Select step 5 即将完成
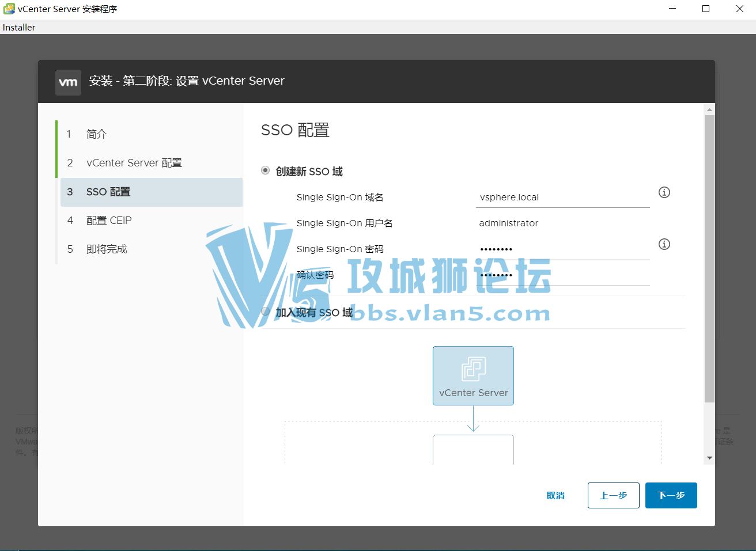This screenshot has height=551, width=756. (107, 249)
